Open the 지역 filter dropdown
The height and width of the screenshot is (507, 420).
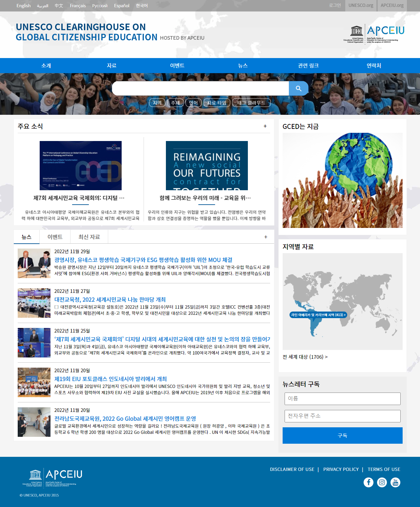point(157,103)
